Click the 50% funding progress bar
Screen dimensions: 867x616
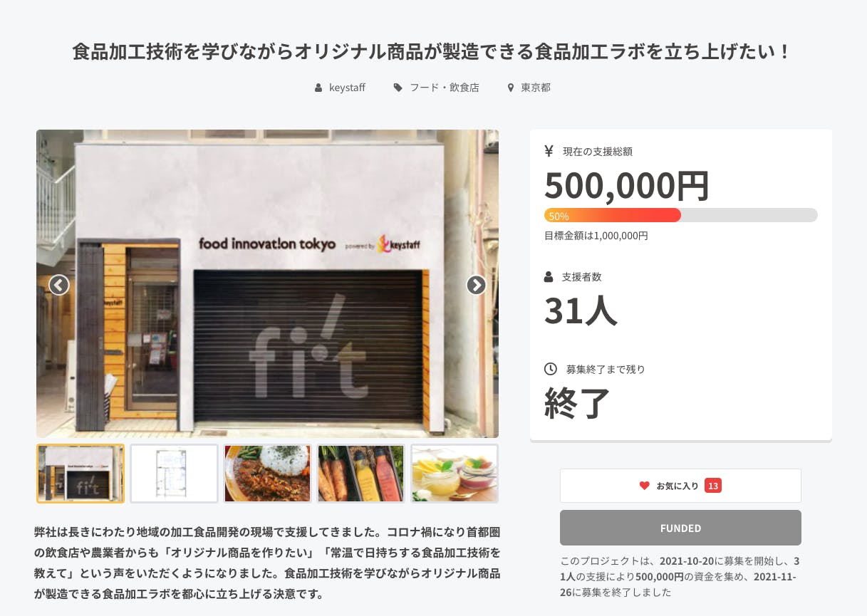(680, 215)
